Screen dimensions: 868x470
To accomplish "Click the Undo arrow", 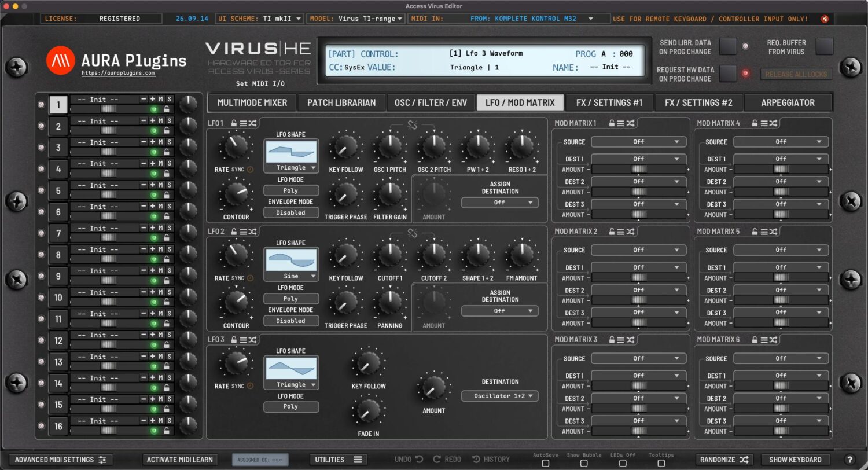I will [x=419, y=459].
